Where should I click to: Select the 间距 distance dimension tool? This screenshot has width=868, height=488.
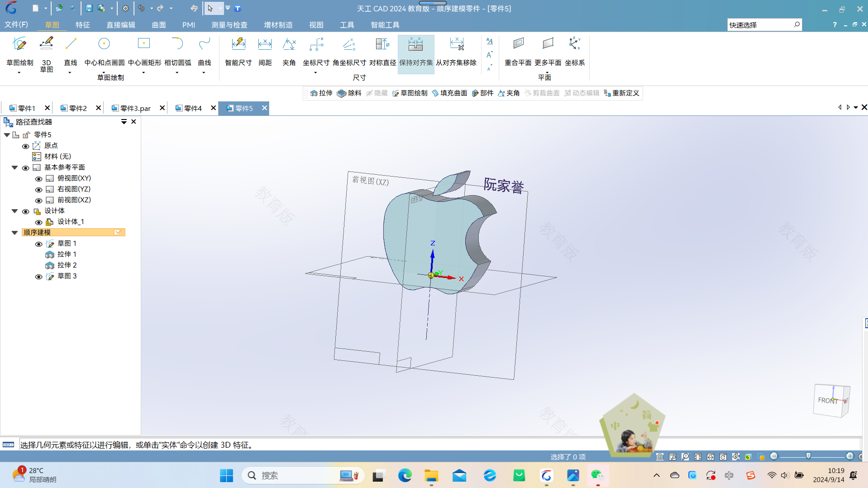tap(265, 52)
